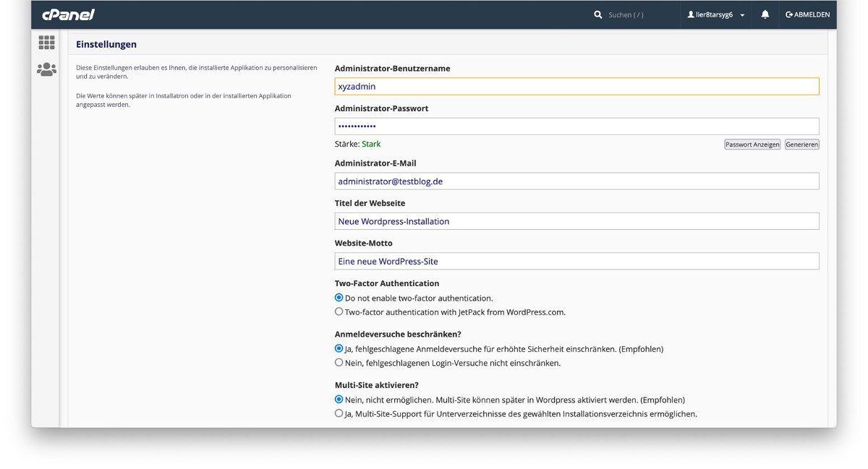Click the Einstellungen section heading

point(106,44)
